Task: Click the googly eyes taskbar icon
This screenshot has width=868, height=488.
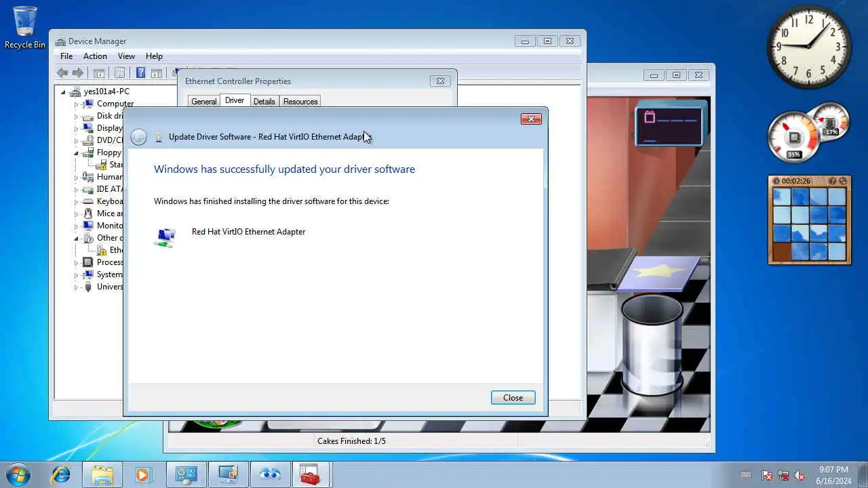Action: 270,474
